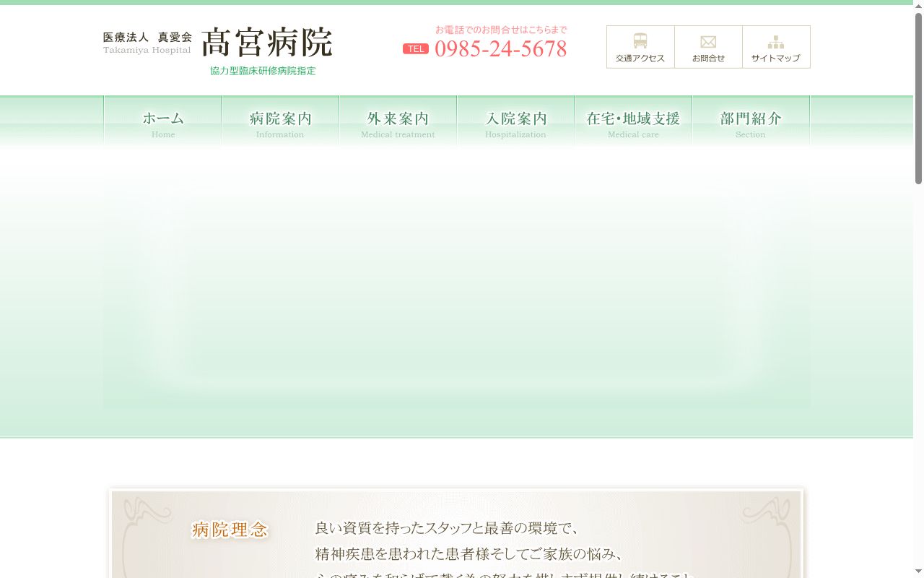The image size is (924, 578).
Task: Open the お問合せ envelope icon link
Action: (708, 47)
